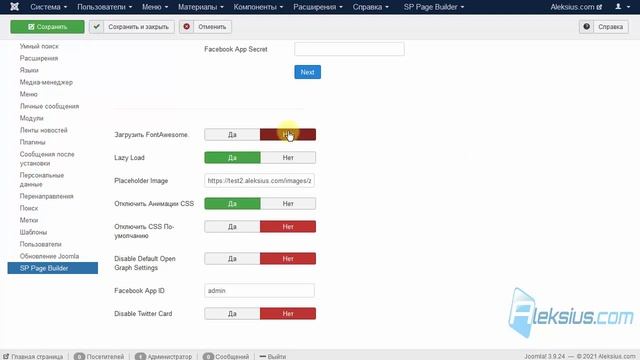Click the Joomla logo icon
640x360 pixels.
[x=14, y=7]
